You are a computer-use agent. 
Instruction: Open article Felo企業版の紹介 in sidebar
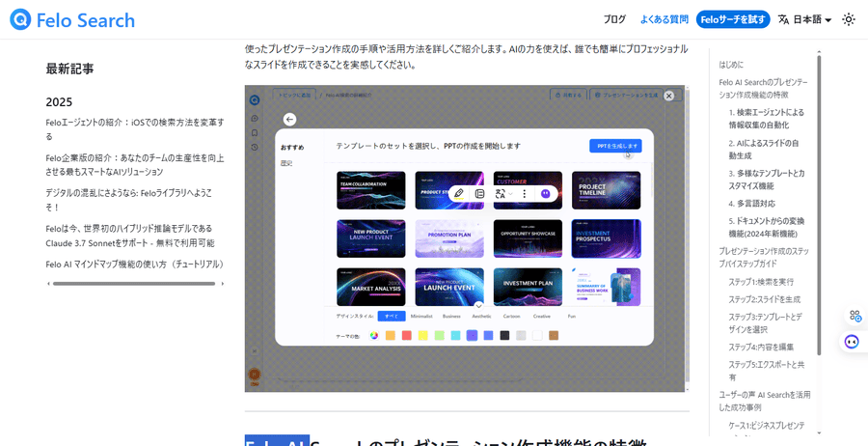coord(135,164)
